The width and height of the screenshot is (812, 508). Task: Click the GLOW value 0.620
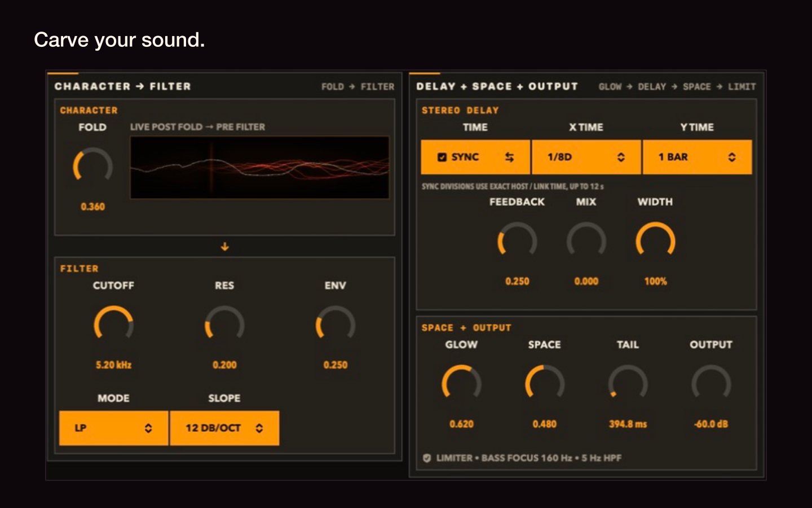[x=461, y=424]
